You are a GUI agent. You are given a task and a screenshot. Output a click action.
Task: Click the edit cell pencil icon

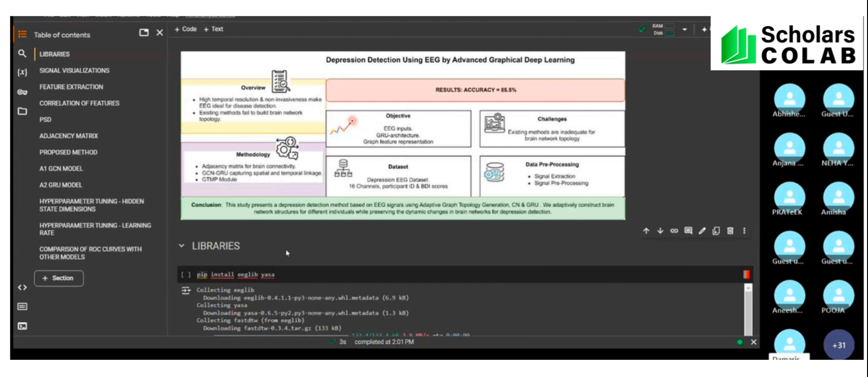[702, 231]
